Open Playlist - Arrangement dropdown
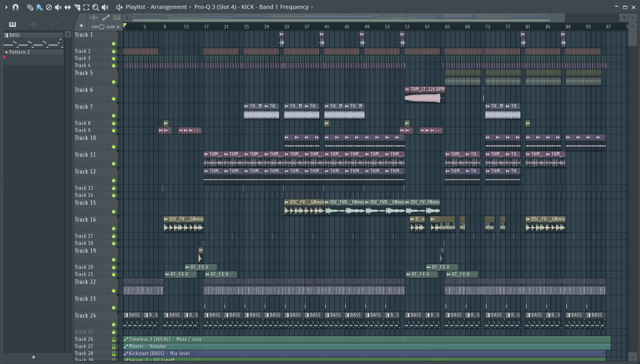The height and width of the screenshot is (364, 640). [x=156, y=7]
